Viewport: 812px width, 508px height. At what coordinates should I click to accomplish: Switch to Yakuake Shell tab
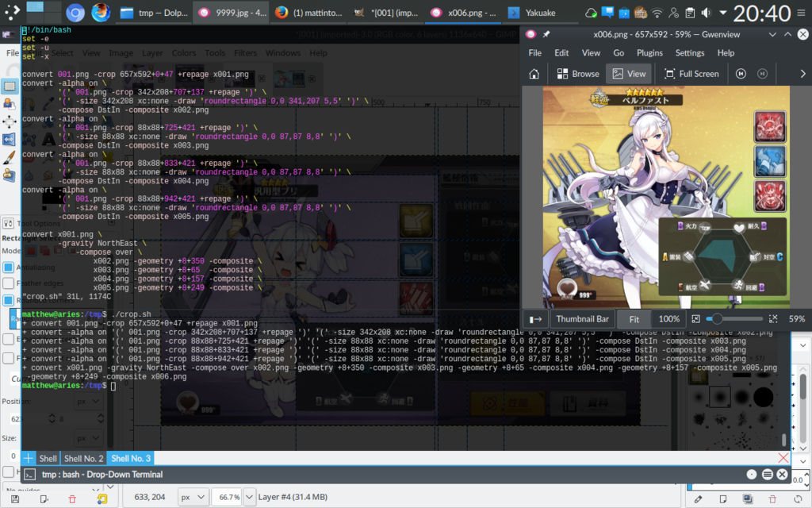click(x=48, y=458)
